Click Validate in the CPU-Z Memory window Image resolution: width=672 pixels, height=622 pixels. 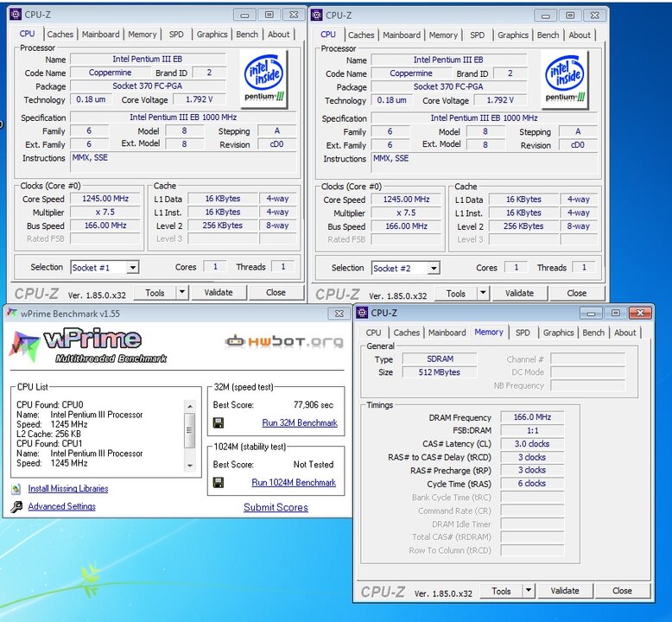pos(565,591)
